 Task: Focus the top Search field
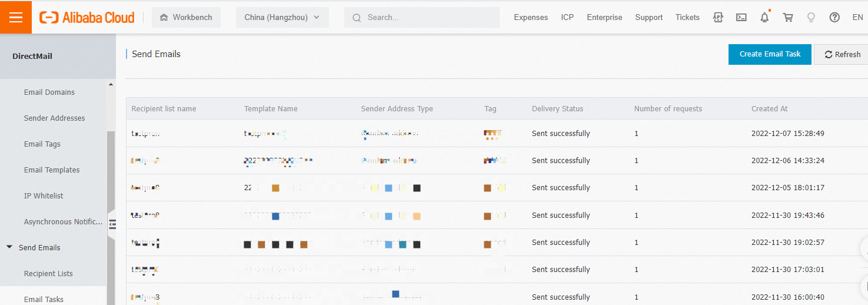421,18
